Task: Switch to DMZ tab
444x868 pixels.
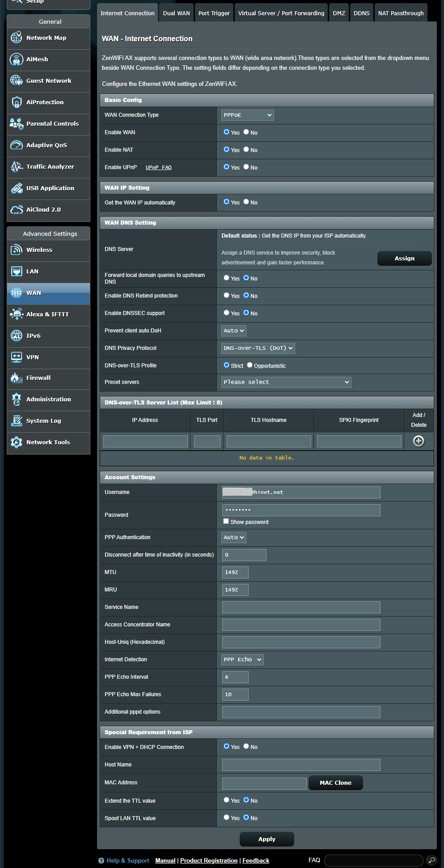Action: click(x=339, y=13)
